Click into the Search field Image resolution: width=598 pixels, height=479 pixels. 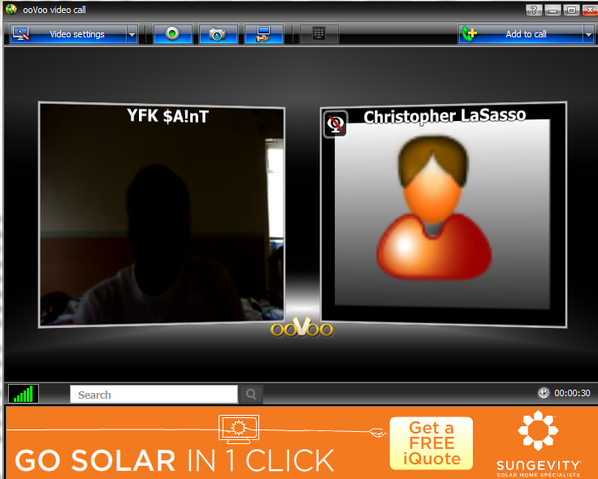tap(154, 394)
